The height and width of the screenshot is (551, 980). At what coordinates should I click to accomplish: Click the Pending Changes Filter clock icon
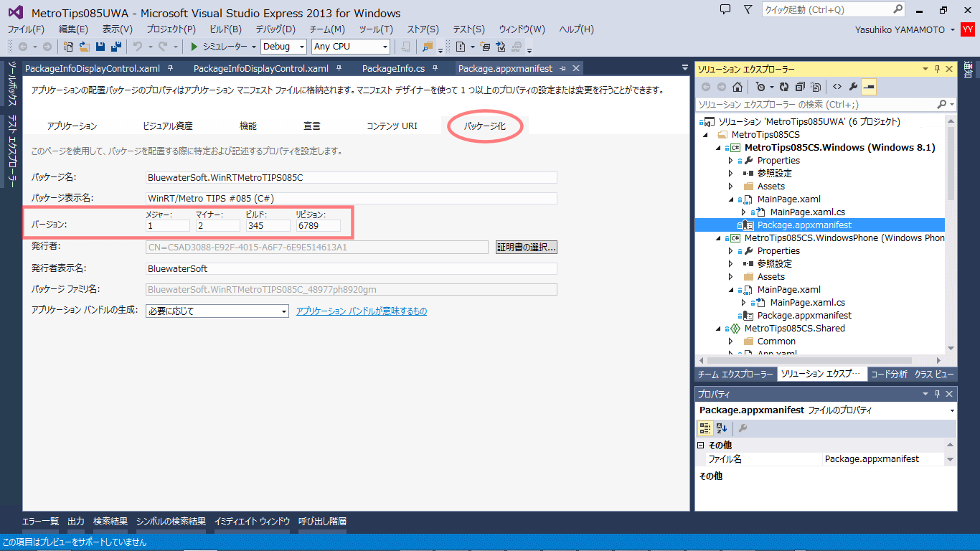click(760, 87)
